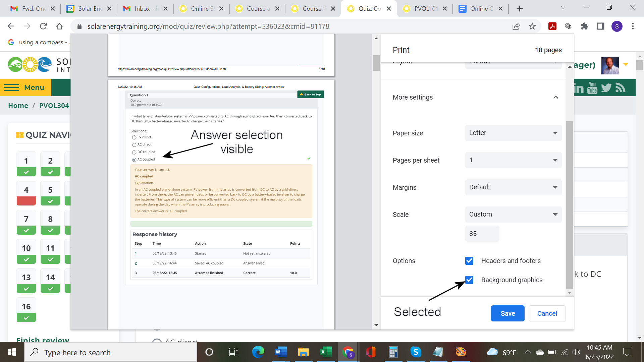The image size is (644, 362).
Task: Collapse the More settings section
Action: pyautogui.click(x=555, y=97)
